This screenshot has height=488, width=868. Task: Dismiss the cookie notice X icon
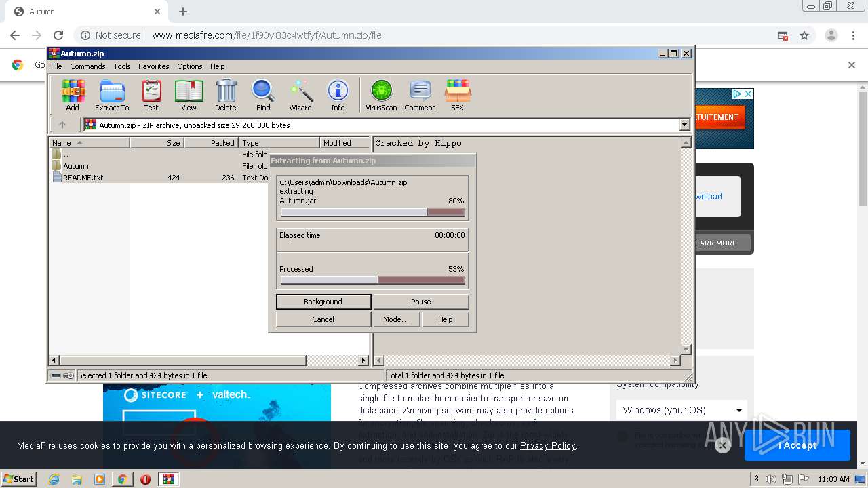click(723, 445)
